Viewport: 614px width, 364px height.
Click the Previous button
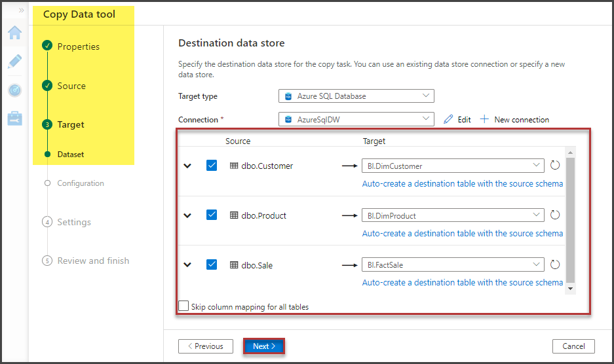pos(206,346)
